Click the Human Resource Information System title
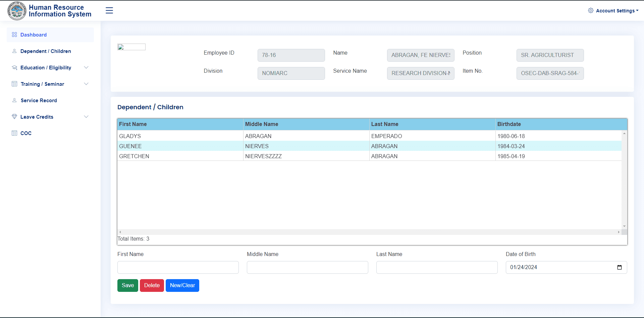Image resolution: width=644 pixels, height=318 pixels. coord(60,11)
